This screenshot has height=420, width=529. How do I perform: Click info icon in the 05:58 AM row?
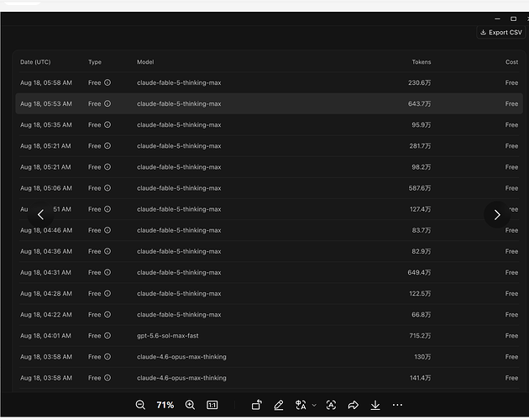[107, 82]
